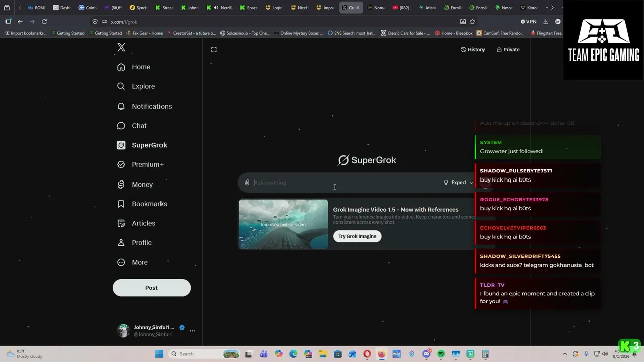Open ENS Search bookmark

pos(351,33)
